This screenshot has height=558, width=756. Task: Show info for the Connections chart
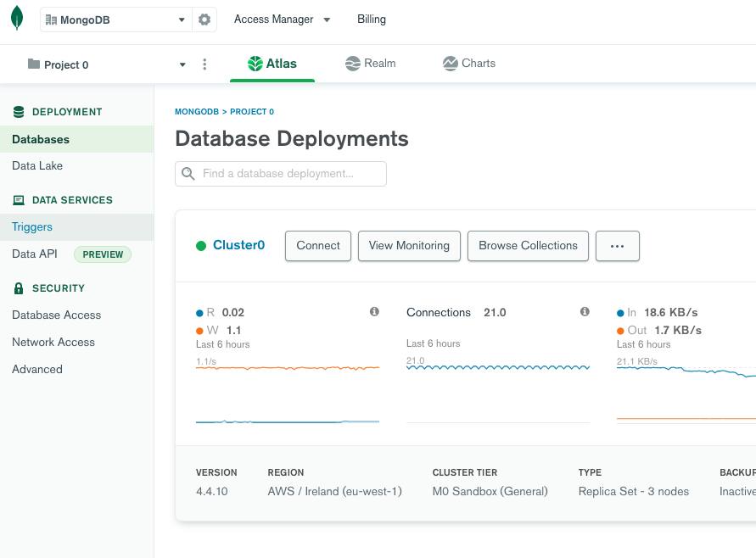click(x=585, y=311)
